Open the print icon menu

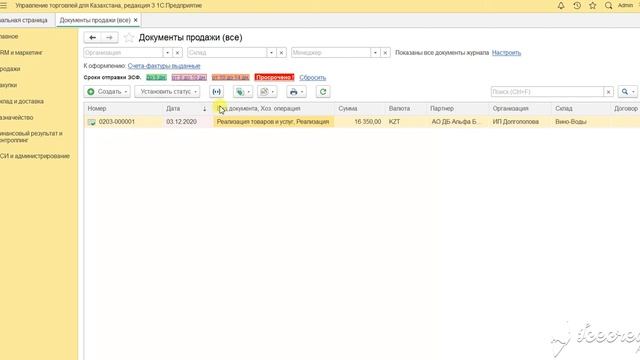[296, 92]
